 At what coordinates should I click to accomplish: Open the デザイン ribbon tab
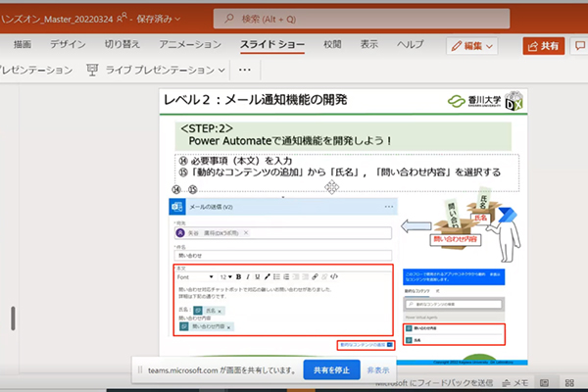point(68,45)
